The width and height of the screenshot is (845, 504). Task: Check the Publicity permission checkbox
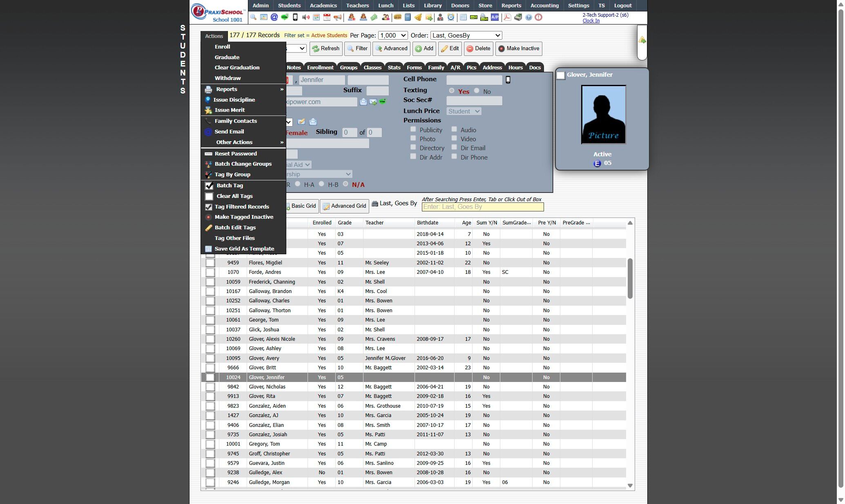pyautogui.click(x=413, y=129)
